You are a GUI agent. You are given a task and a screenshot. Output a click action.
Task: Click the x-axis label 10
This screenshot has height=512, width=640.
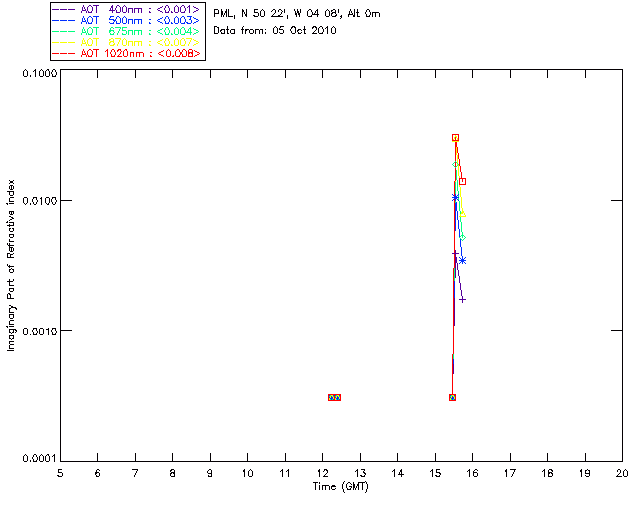[247, 473]
